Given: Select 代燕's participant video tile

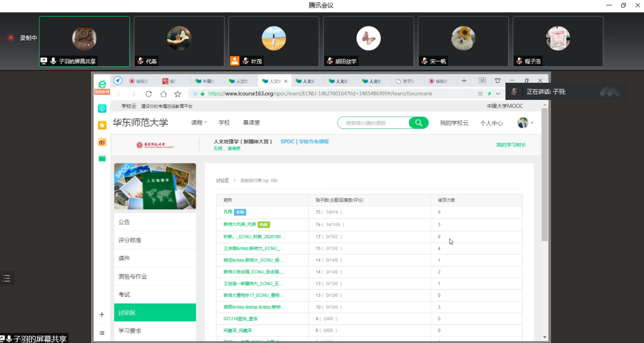Looking at the screenshot, I should click(x=179, y=41).
